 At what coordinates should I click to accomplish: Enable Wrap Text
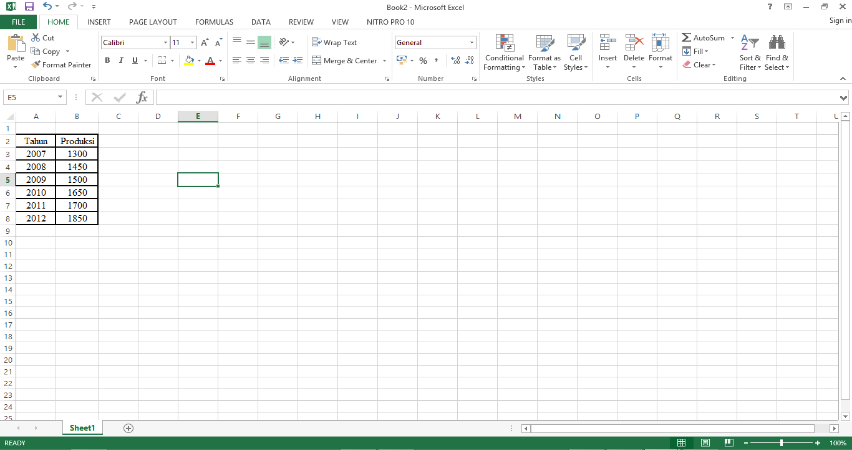[334, 42]
